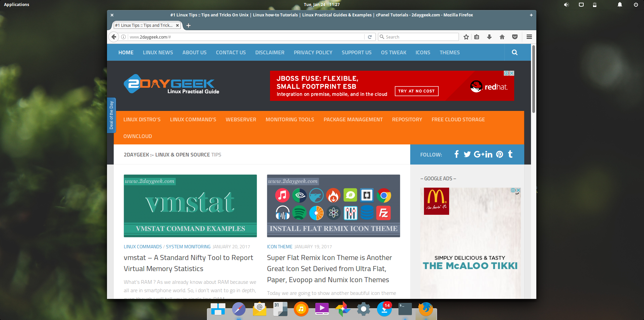Image resolution: width=644 pixels, height=320 pixels.
Task: Open a new tab with plus button
Action: pos(189,25)
